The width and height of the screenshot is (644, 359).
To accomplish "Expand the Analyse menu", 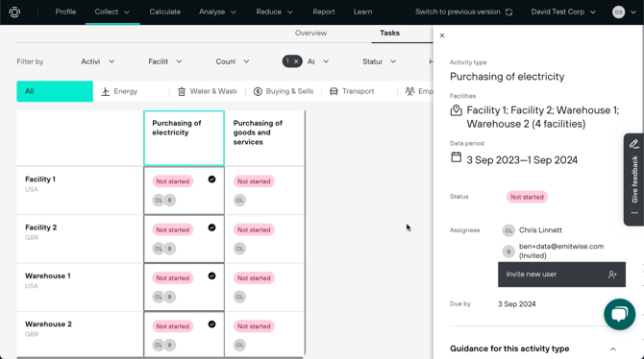I will pos(217,12).
